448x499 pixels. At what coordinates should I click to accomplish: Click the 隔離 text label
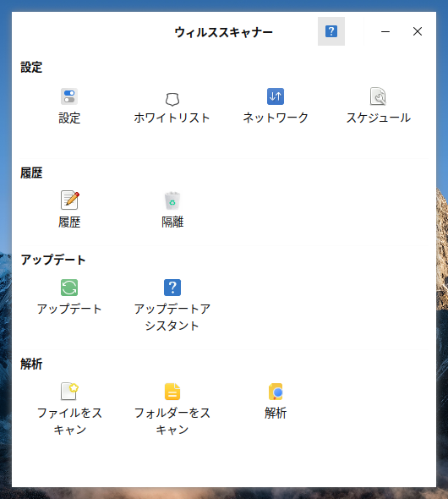tap(172, 222)
